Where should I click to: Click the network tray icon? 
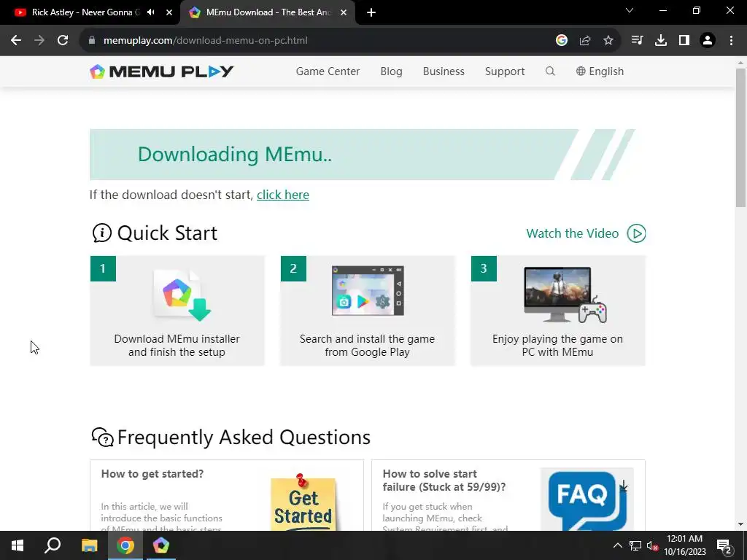(635, 545)
